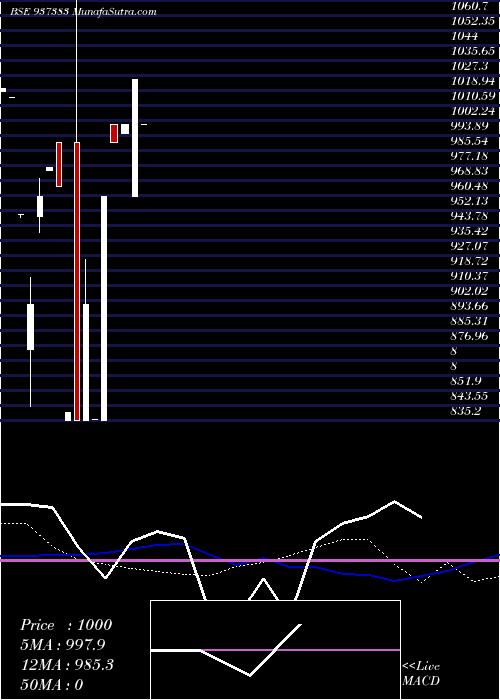
Task: Click the 985.54 price axis label
Action: click(469, 141)
